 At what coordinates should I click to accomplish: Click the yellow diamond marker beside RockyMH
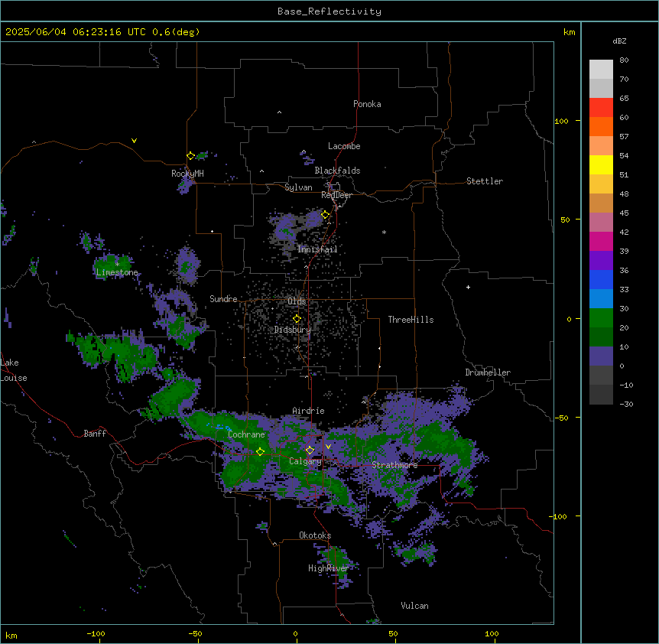190,156
